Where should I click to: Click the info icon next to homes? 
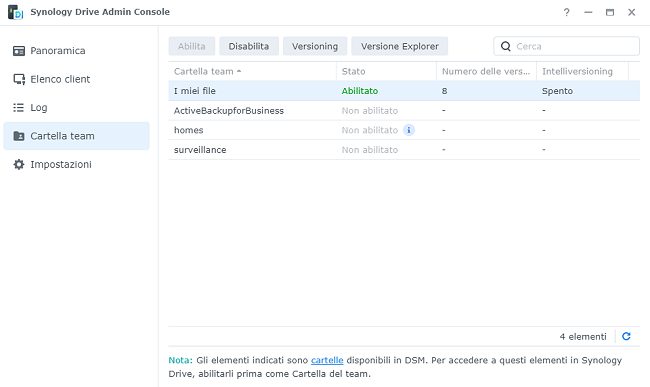click(409, 130)
